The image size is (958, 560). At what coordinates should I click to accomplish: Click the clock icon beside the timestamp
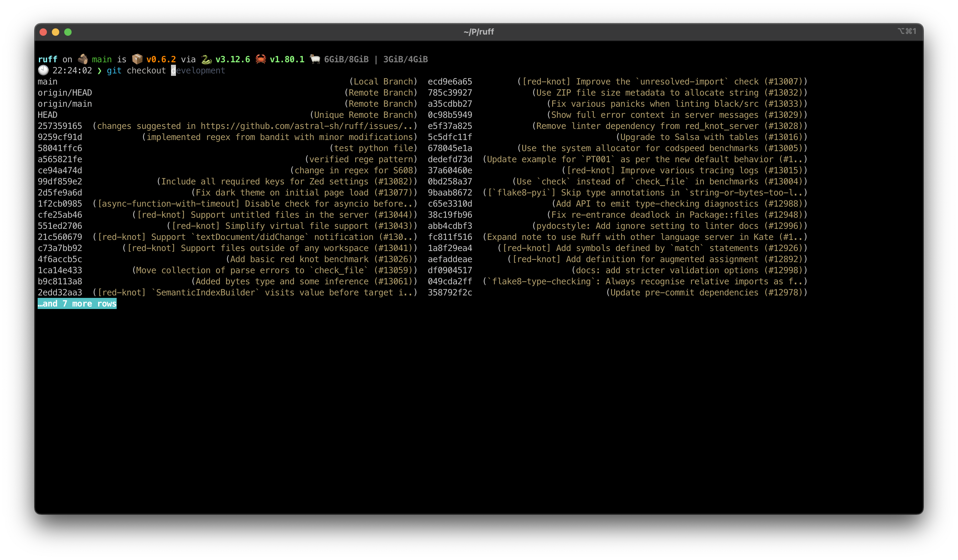[43, 70]
